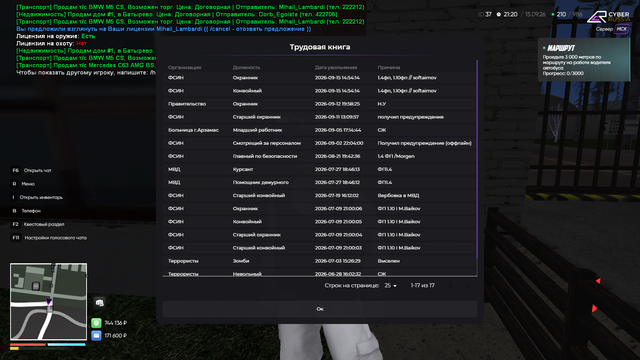Click the 1-17 из 17 pagination counter
The image size is (640, 360).
tap(422, 286)
